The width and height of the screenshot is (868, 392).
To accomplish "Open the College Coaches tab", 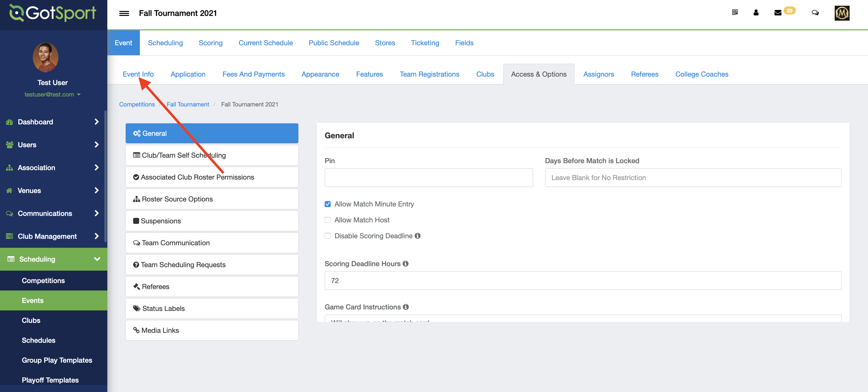I will [702, 74].
